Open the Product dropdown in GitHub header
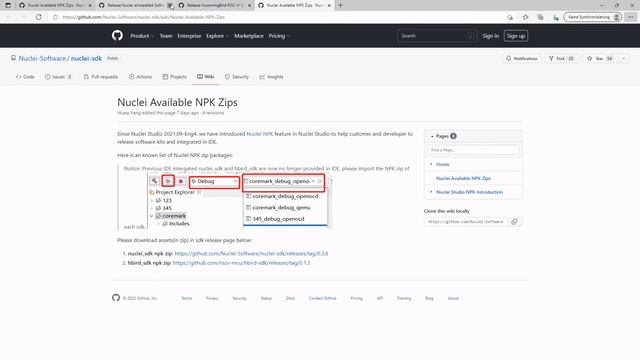Image resolution: width=640 pixels, height=360 pixels. coord(142,36)
